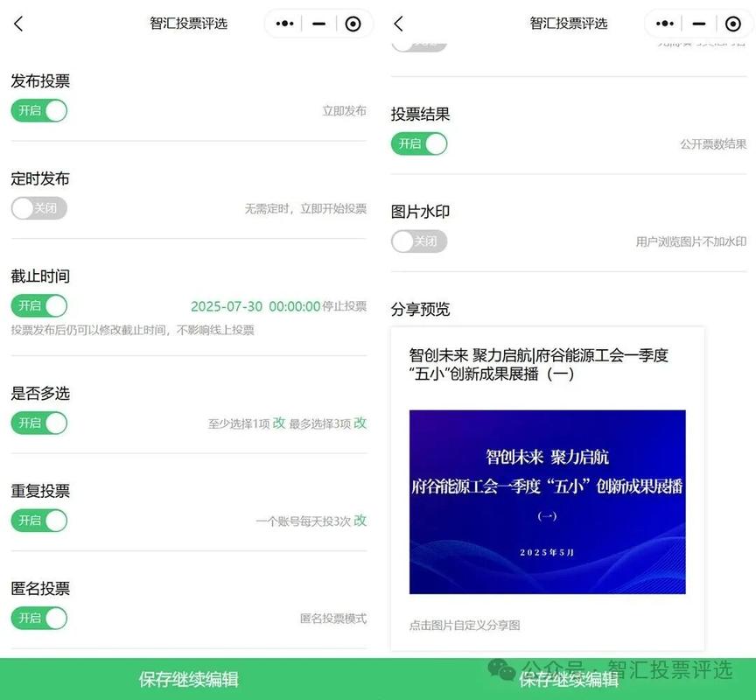Disable the 是否多选 switch
756x700 pixels.
tap(38, 423)
